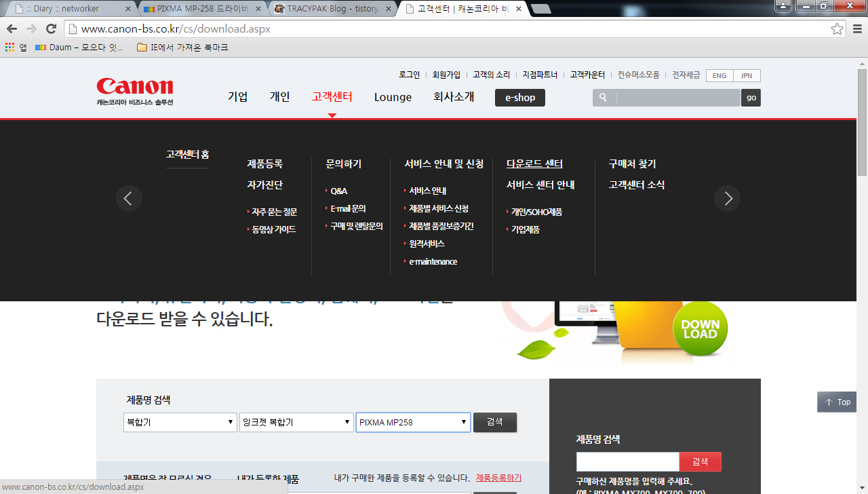Click the address bar URL

176,29
